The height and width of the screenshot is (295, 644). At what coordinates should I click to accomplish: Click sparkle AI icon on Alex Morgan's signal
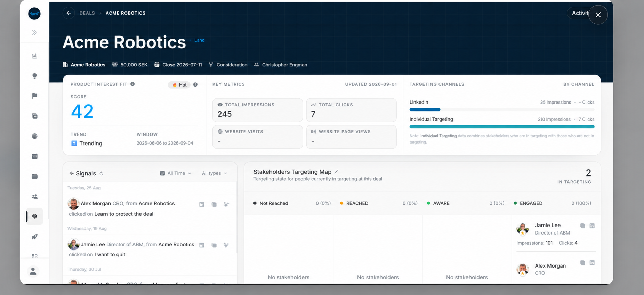coord(226,204)
